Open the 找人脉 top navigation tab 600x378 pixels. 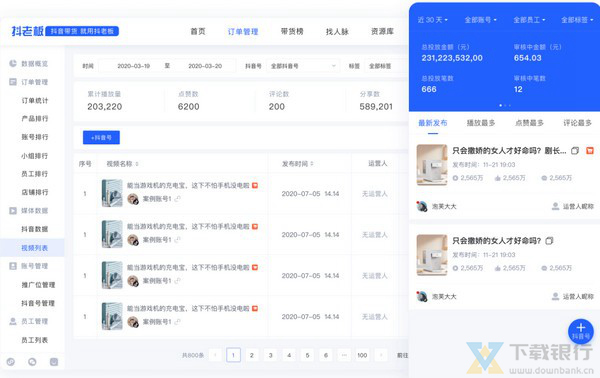[337, 31]
